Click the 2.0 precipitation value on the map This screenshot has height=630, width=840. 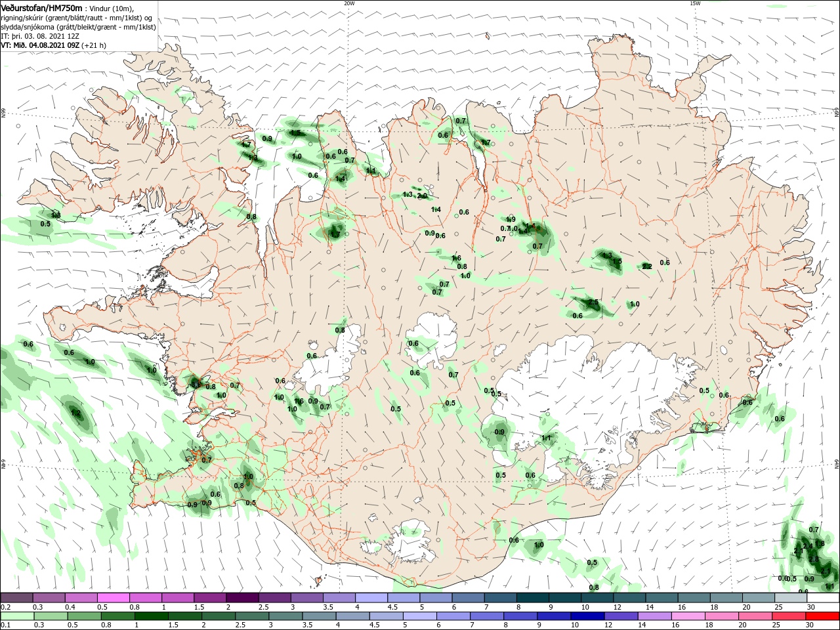[421, 196]
